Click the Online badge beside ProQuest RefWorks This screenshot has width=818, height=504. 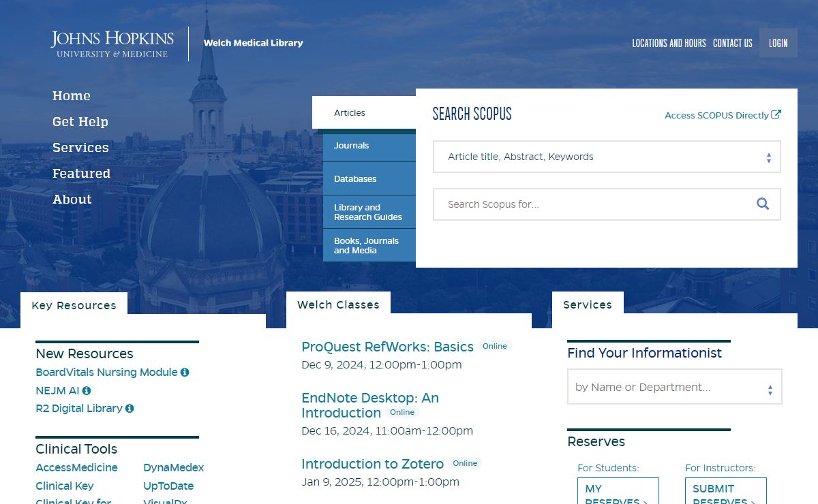(x=495, y=346)
